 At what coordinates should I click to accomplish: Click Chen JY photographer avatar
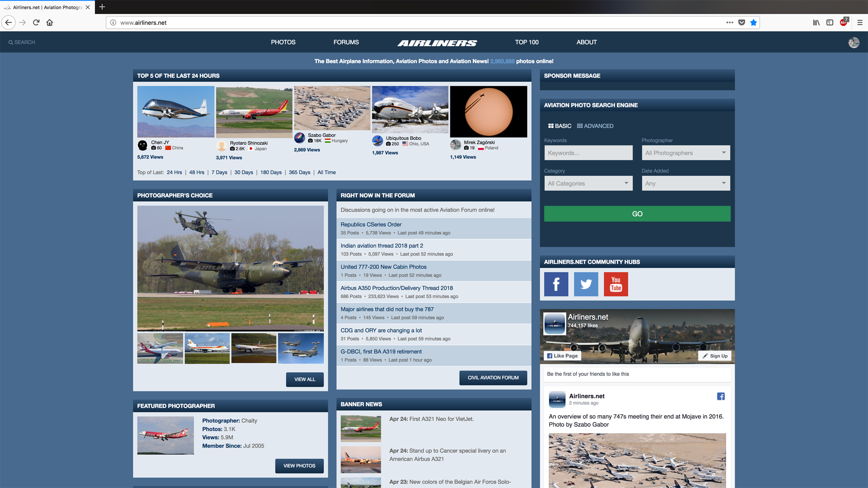click(x=142, y=145)
